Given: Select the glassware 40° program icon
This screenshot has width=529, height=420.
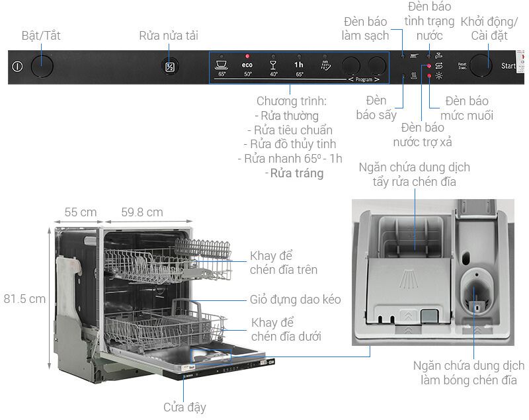Looking at the screenshot, I should pos(272,65).
